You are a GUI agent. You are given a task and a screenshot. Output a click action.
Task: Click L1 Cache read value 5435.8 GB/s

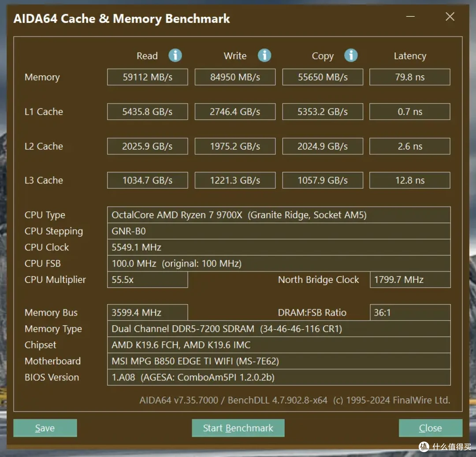(148, 111)
